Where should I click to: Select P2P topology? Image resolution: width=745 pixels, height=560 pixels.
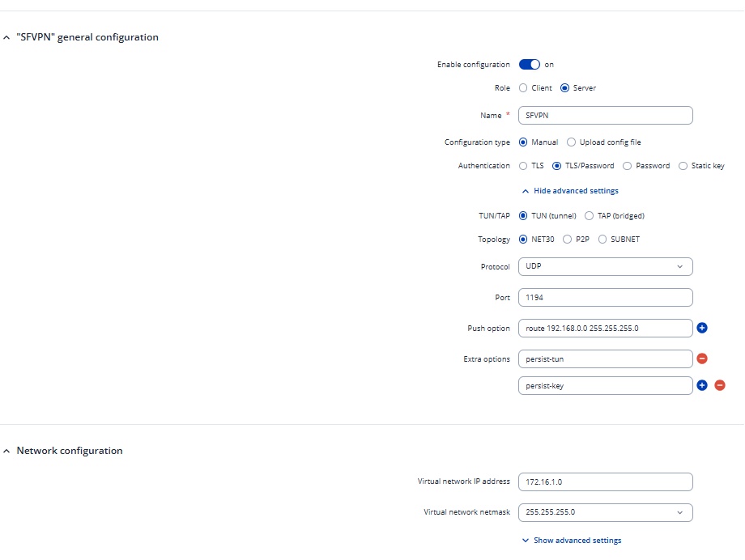coord(567,240)
